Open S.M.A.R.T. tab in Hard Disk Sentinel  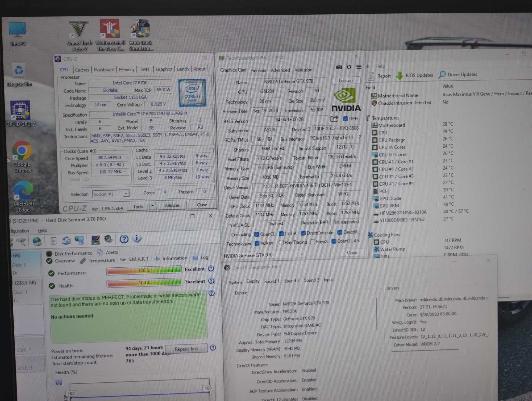click(135, 259)
